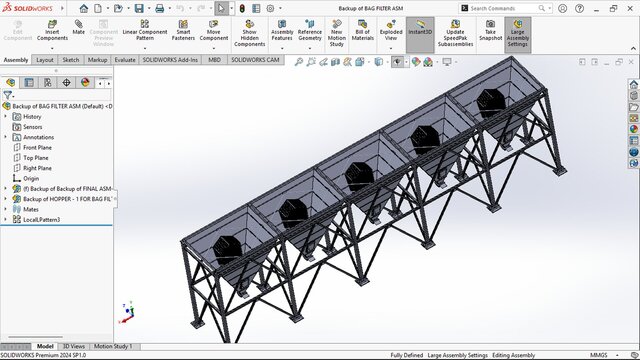Expand the Annotations node
Screen dimensions: 640x360
(x=5, y=137)
